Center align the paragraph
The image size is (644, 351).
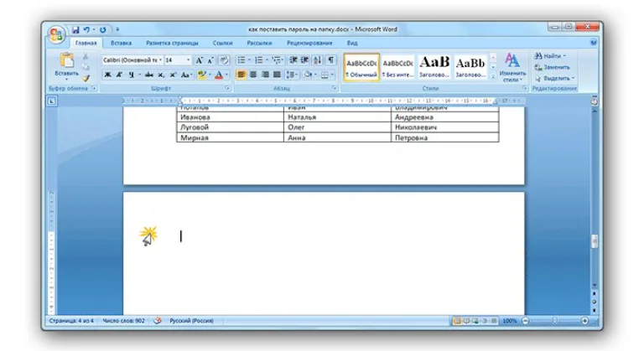click(x=253, y=75)
